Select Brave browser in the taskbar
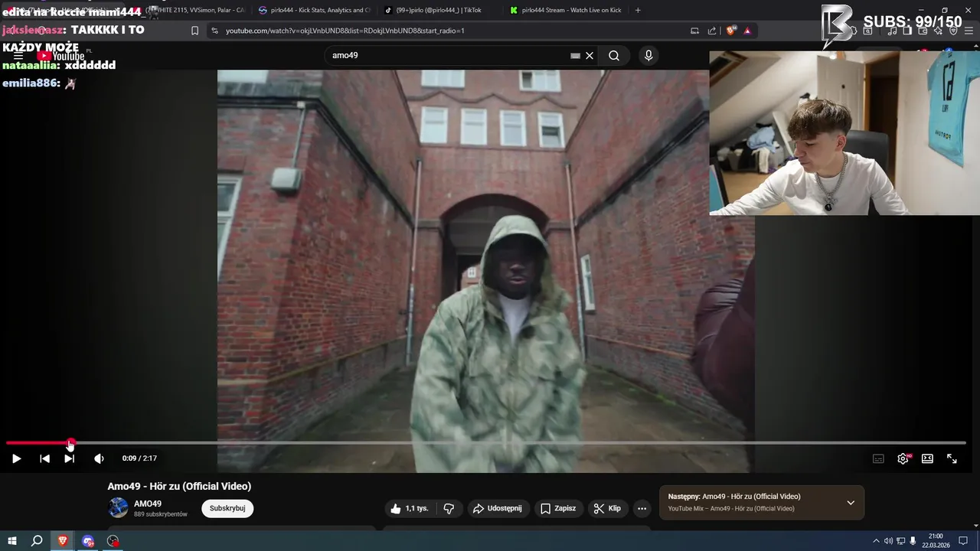Image resolution: width=980 pixels, height=551 pixels. (x=63, y=541)
